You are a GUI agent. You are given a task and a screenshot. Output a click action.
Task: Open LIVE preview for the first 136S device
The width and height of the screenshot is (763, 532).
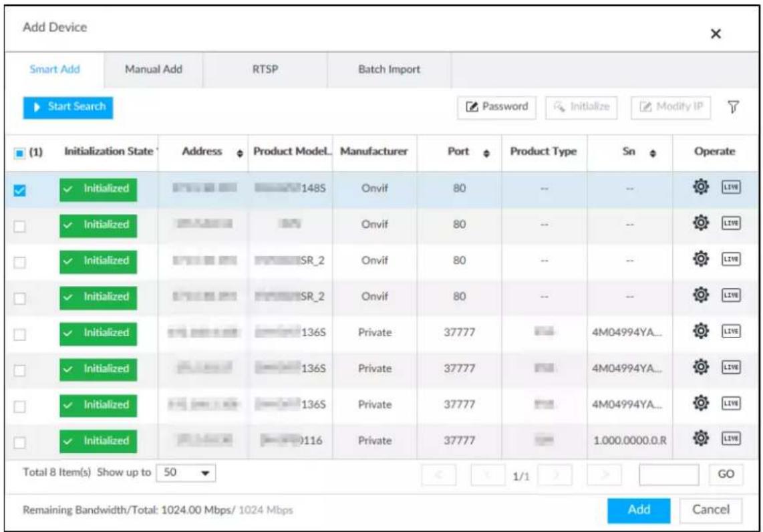pyautogui.click(x=731, y=331)
